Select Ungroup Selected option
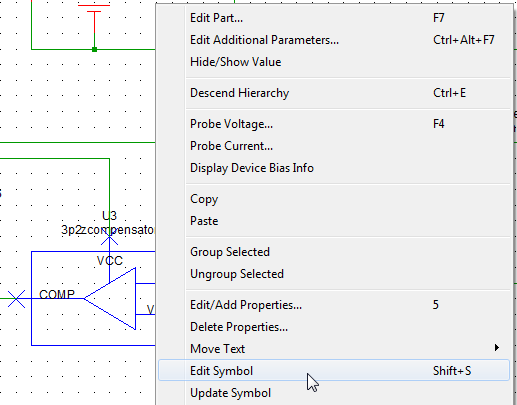Screen dimensions: 517x405 [x=334, y=274]
